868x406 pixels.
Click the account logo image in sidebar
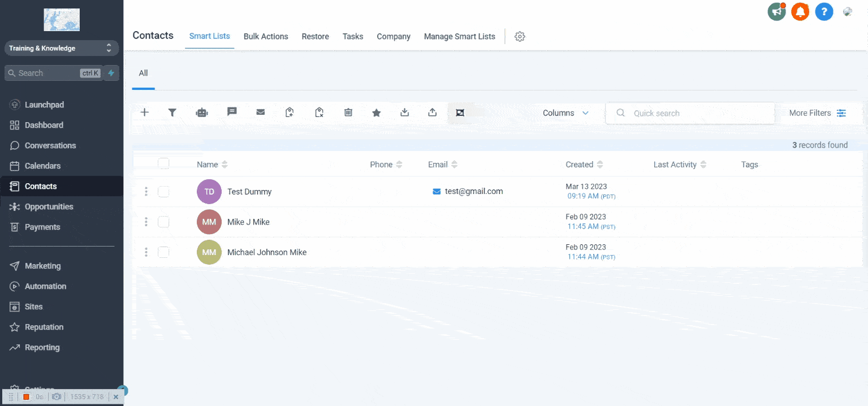pos(62,19)
